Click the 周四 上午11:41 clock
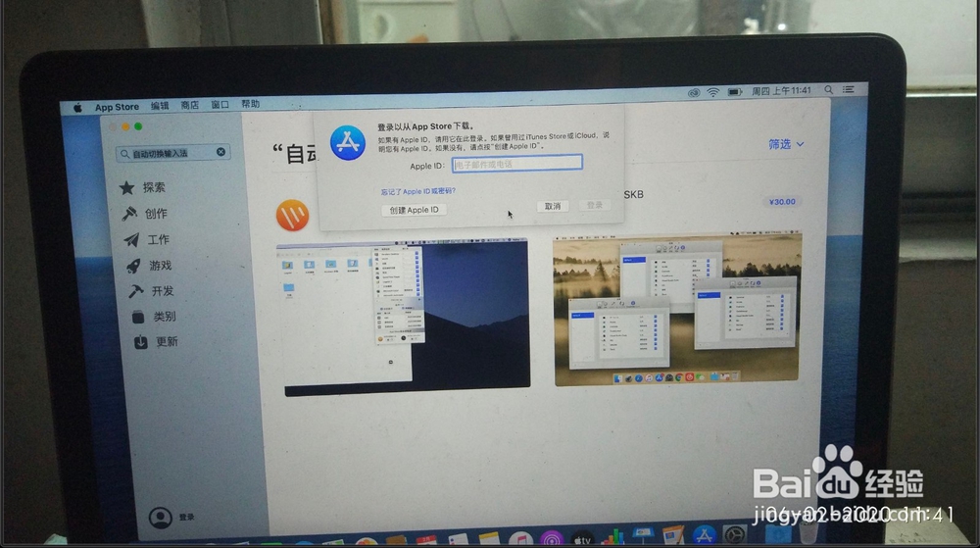980x548 pixels. (x=781, y=90)
